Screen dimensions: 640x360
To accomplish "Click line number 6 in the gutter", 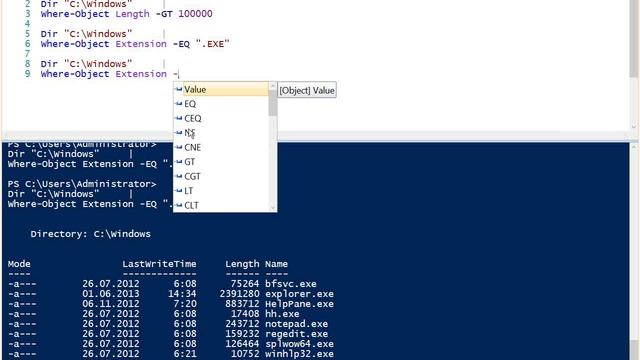I will 27,44.
